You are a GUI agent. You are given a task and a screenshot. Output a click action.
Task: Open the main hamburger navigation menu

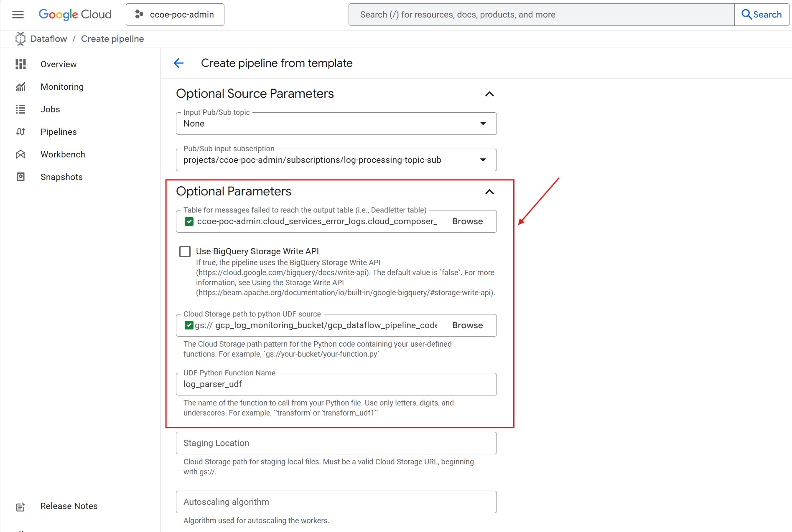(18, 15)
